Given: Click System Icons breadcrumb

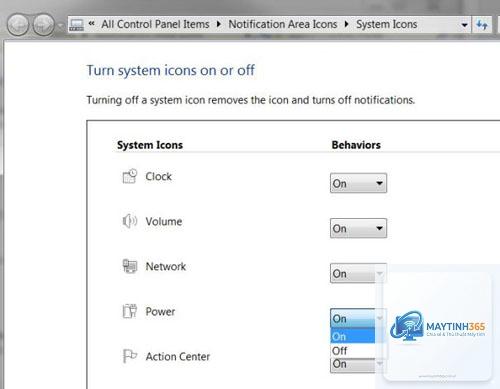Looking at the screenshot, I should pos(387,24).
